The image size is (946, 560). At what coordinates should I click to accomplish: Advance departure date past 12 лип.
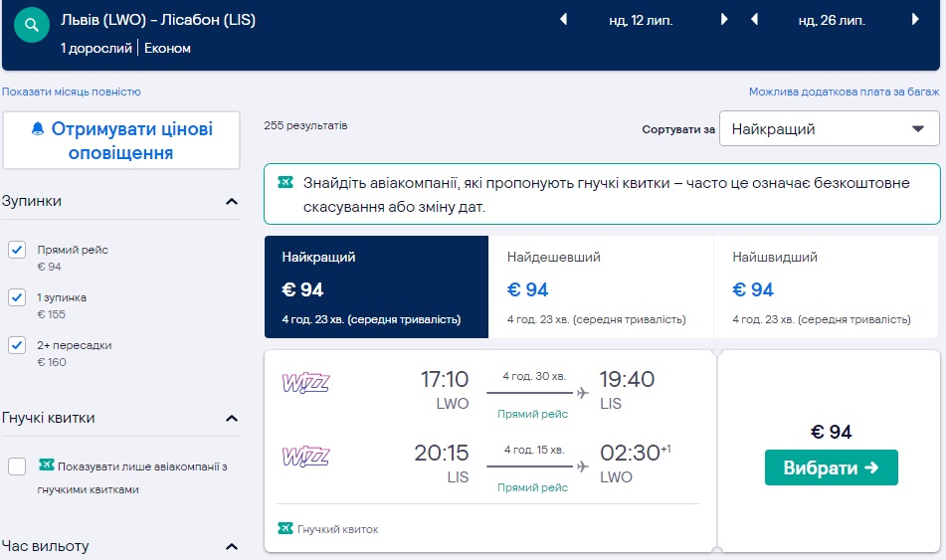pyautogui.click(x=724, y=20)
